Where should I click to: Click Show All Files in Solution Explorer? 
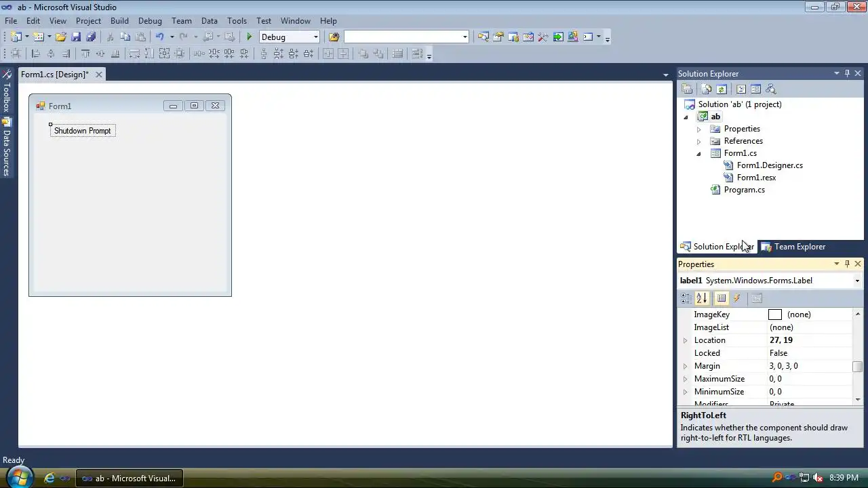point(707,89)
